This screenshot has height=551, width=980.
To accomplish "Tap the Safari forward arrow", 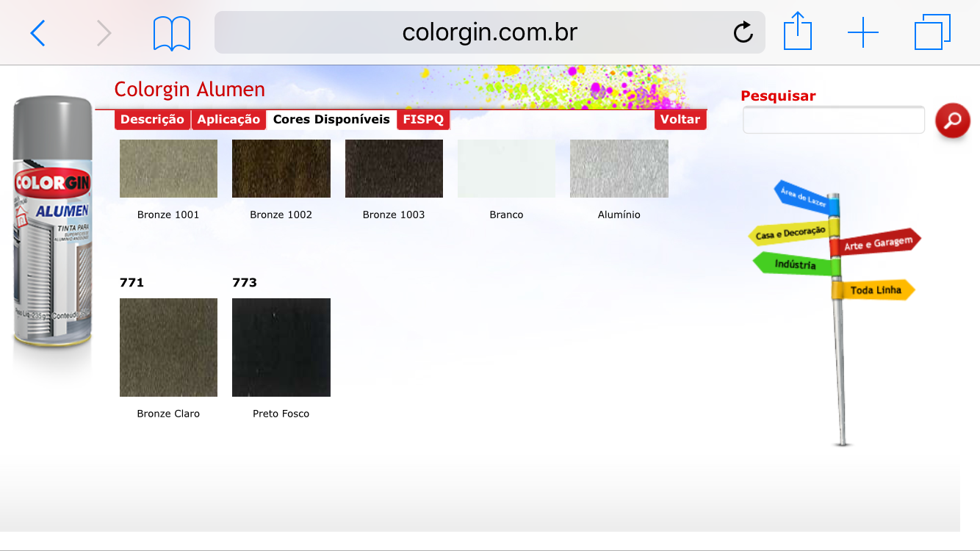I will click(x=104, y=33).
